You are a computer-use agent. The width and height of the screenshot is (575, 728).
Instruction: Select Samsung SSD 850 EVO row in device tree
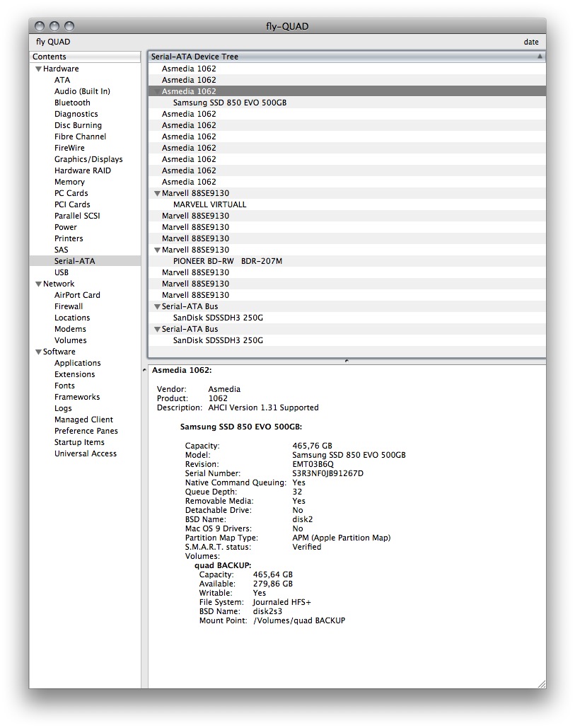point(347,103)
